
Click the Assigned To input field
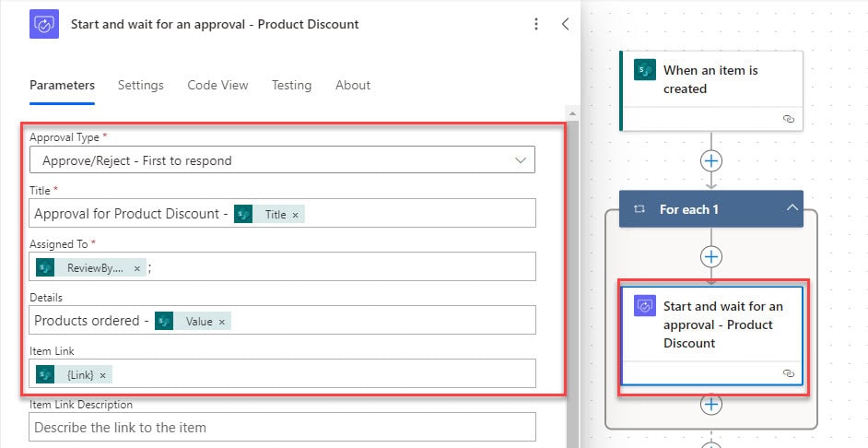tap(282, 266)
